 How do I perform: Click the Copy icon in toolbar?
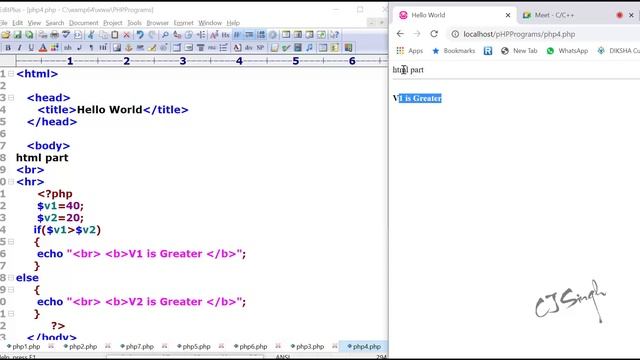[104, 35]
